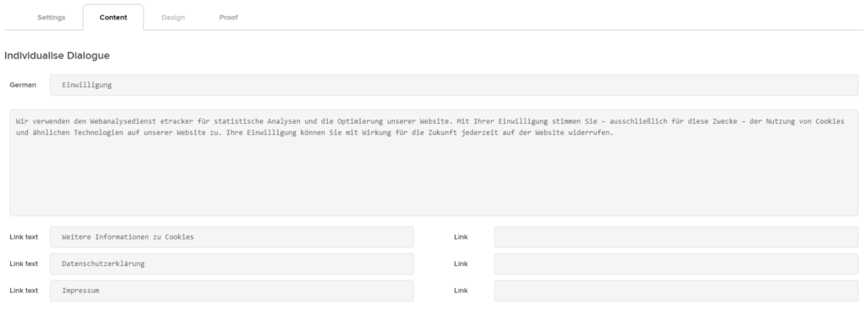868x311 pixels.
Task: Switch to the Settings tab
Action: pyautogui.click(x=52, y=17)
